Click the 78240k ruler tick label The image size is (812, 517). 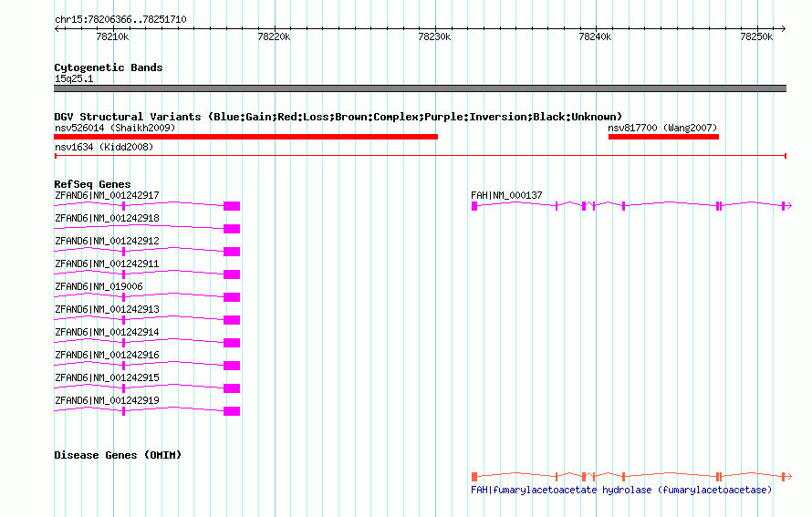point(595,36)
